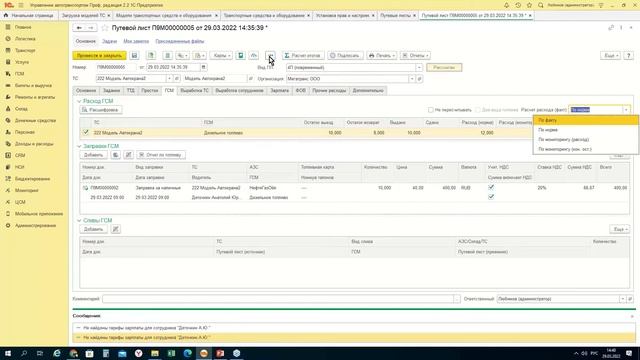This screenshot has height=360, width=640.
Task: Toggle Учет НДС checkbox in refuel row
Action: coord(491,187)
